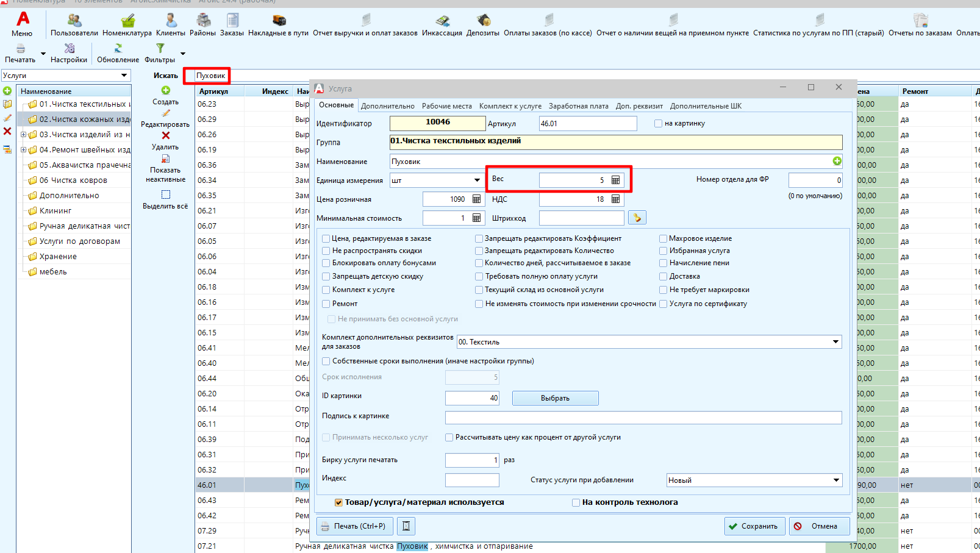Expand the 03.Чистка изделий tree node

pos(23,135)
